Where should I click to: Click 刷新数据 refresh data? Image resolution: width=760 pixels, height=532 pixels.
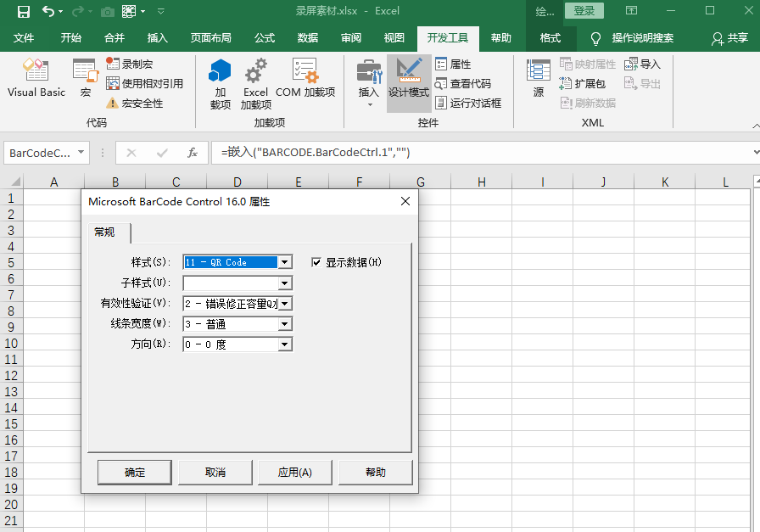(x=588, y=103)
